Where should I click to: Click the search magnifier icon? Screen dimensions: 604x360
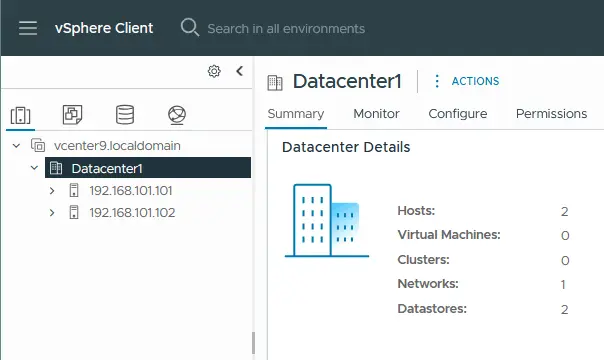(190, 28)
